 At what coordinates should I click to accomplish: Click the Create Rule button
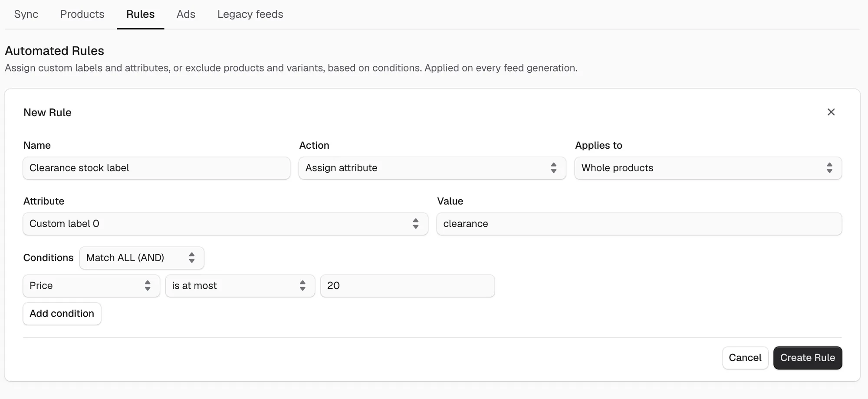coord(808,358)
